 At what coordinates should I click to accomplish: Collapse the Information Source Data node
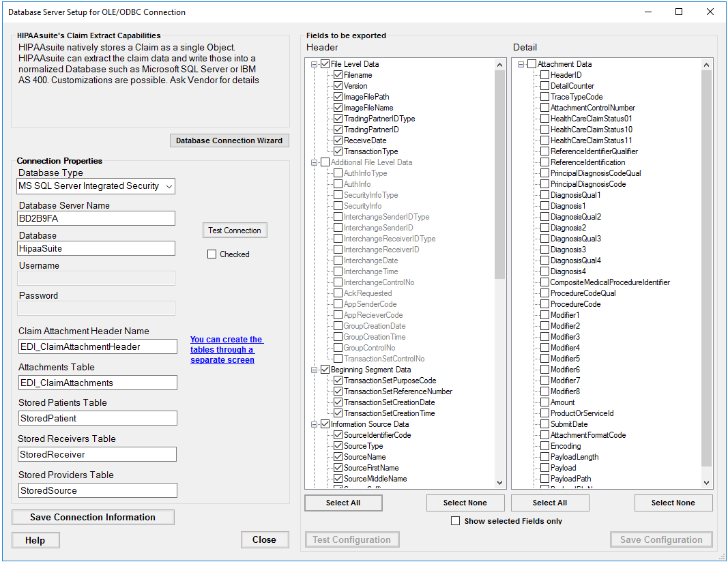coord(315,424)
